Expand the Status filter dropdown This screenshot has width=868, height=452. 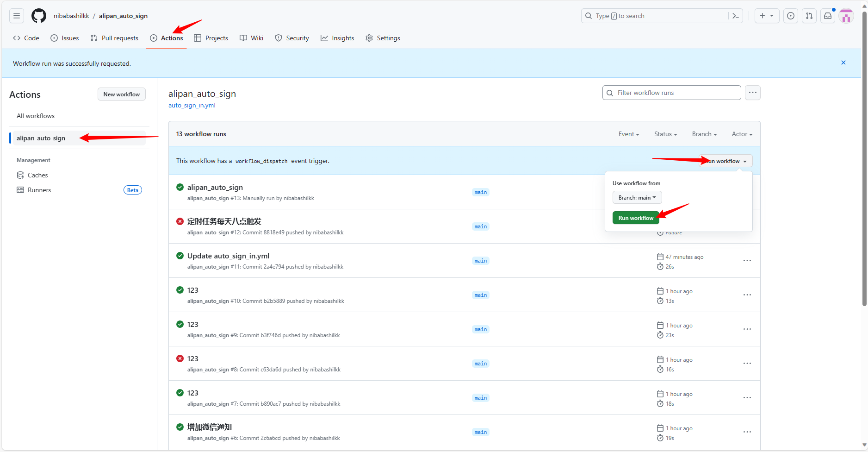665,134
